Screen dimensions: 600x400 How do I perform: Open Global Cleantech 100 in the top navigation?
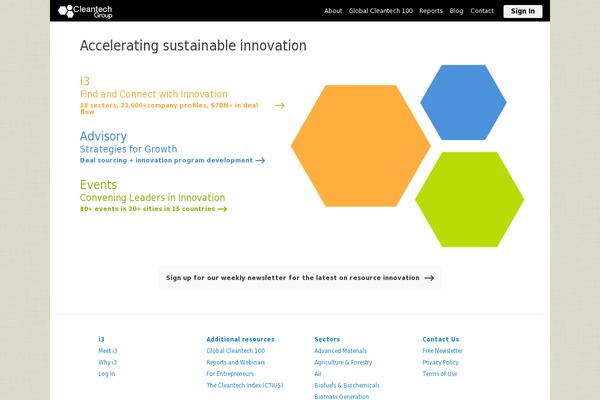381,11
